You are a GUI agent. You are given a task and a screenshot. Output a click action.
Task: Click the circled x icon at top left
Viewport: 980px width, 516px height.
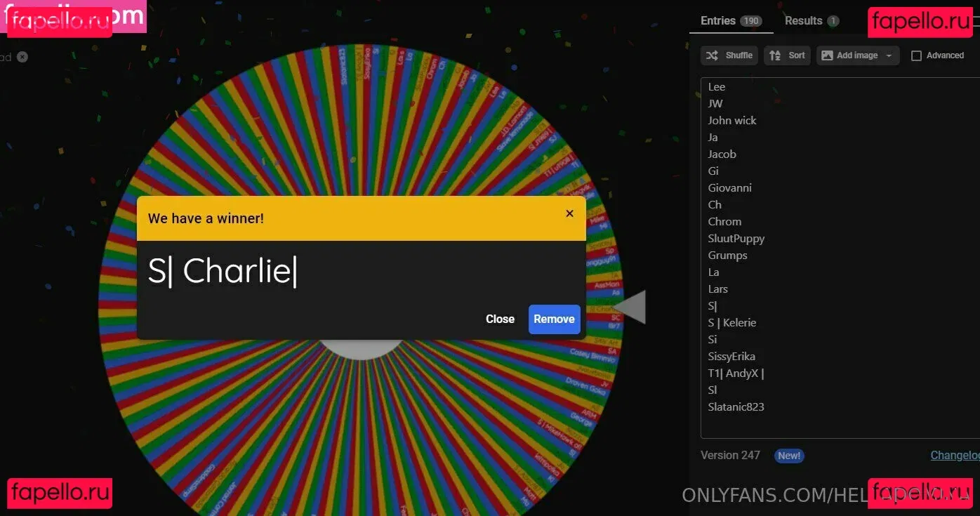point(22,57)
